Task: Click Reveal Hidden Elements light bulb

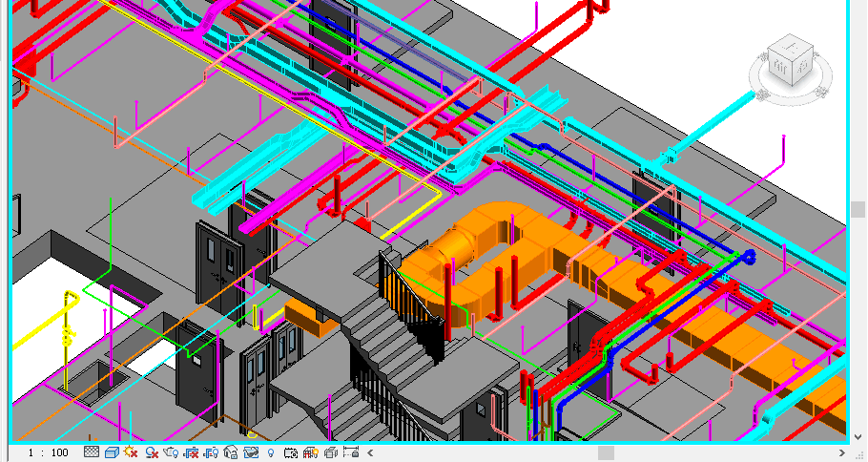Action: tap(271, 452)
